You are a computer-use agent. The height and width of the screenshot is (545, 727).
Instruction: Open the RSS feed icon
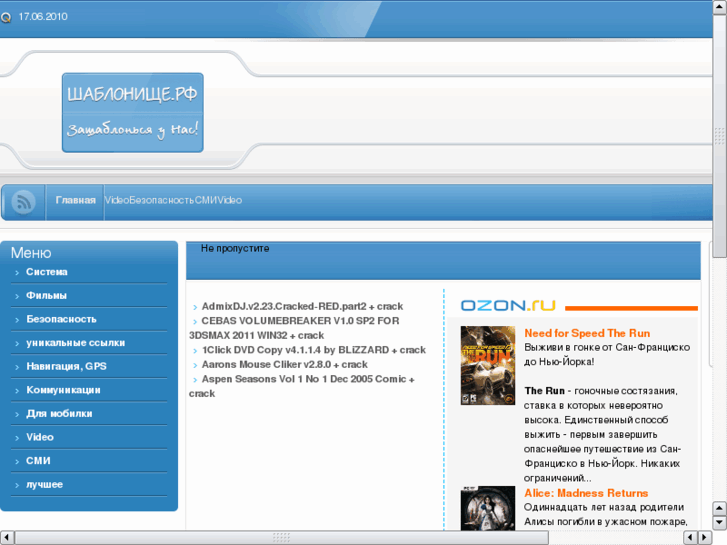point(23,202)
